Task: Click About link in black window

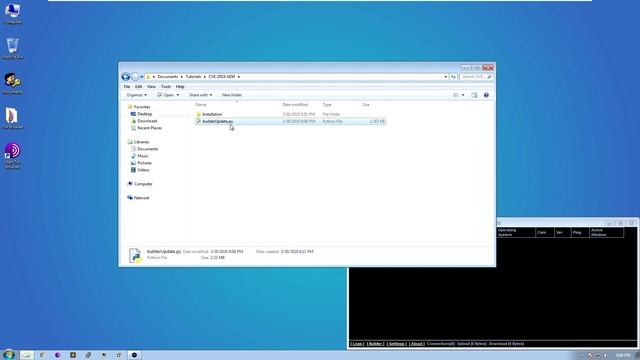Action: (417, 344)
